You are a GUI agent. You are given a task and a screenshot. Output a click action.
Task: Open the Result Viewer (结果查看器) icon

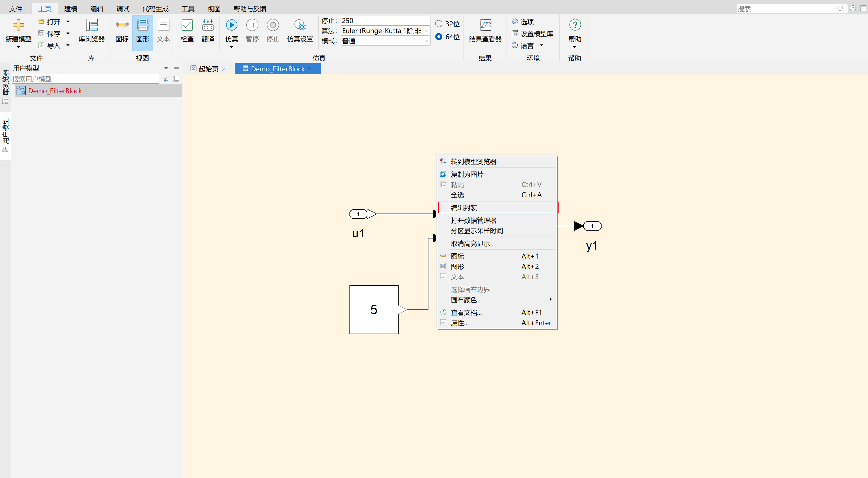(x=485, y=25)
